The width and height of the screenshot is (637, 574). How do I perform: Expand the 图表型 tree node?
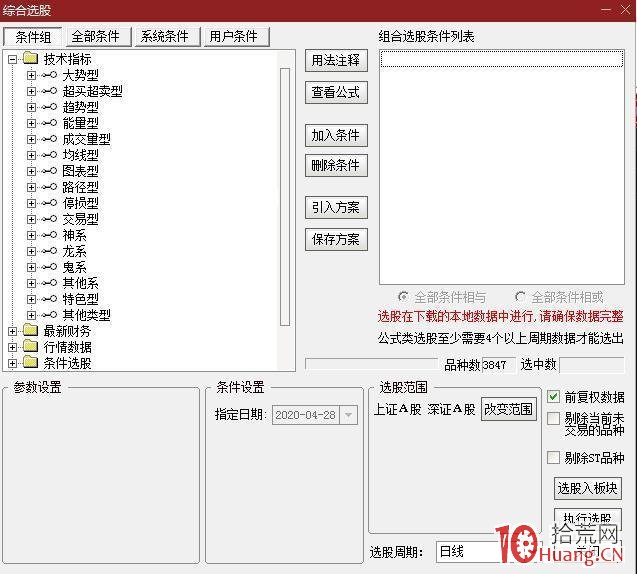31,171
